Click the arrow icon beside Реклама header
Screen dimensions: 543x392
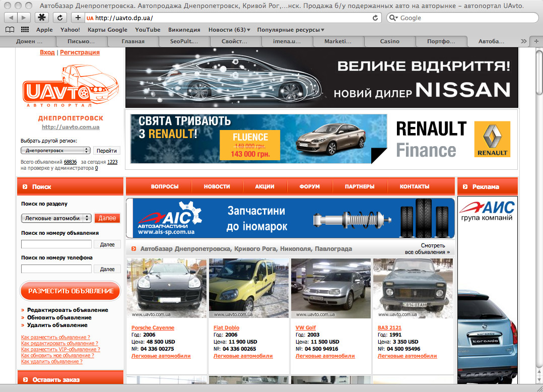point(465,186)
